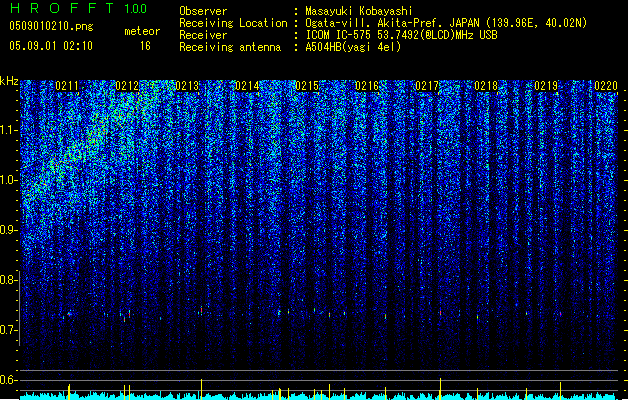Click the Receiving antenna field label
Screen dimensions: 629x400
tap(230, 47)
